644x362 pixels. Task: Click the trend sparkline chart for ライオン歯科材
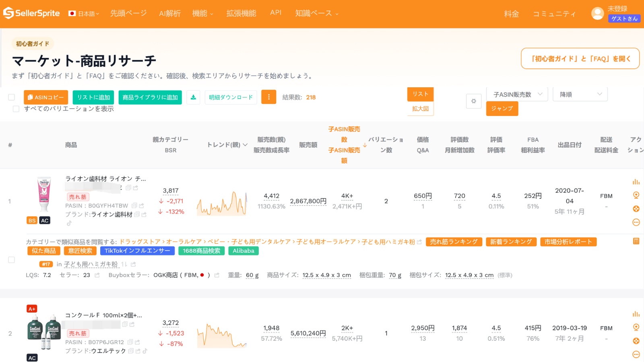[222, 203]
